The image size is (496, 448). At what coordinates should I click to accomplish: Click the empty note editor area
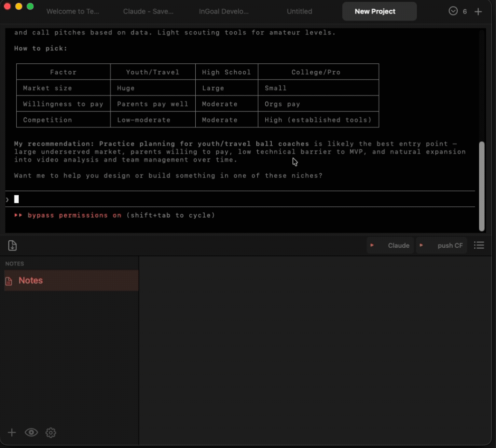(315, 350)
